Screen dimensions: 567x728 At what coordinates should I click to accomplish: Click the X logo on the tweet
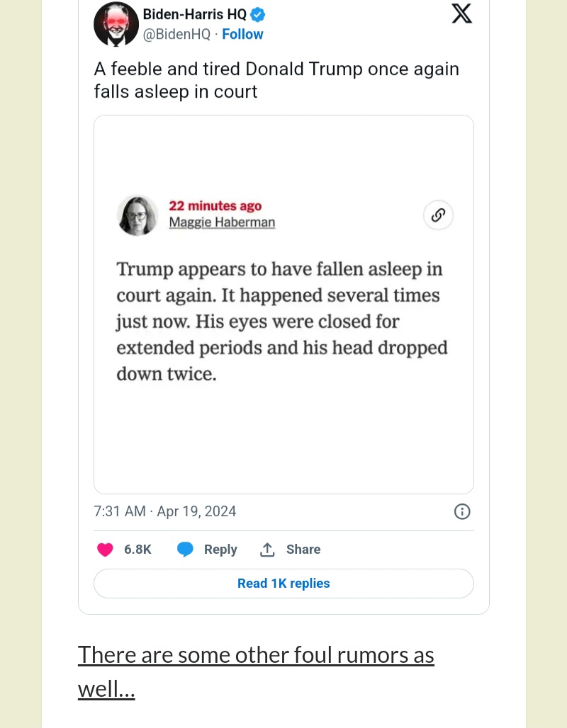[x=461, y=13]
